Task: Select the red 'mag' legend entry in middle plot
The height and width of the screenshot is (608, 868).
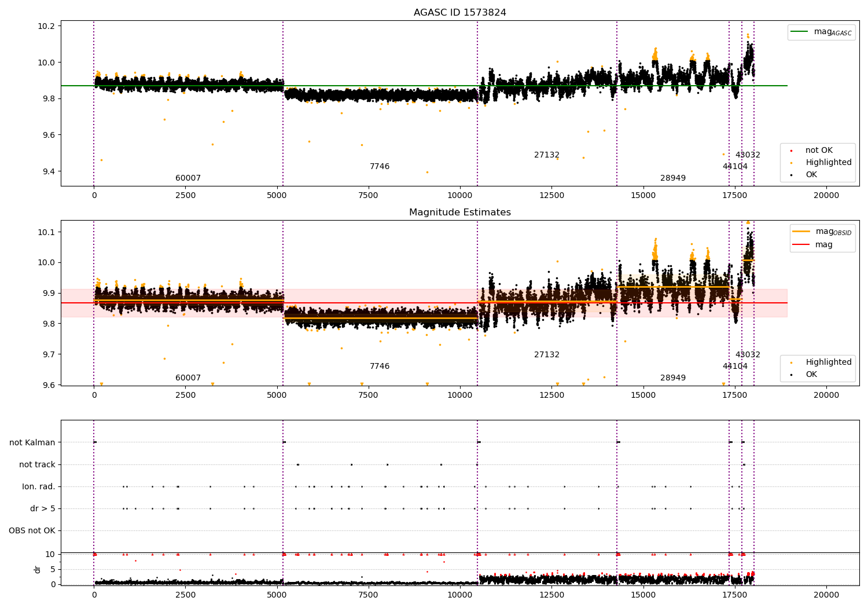Action: pyautogui.click(x=812, y=245)
